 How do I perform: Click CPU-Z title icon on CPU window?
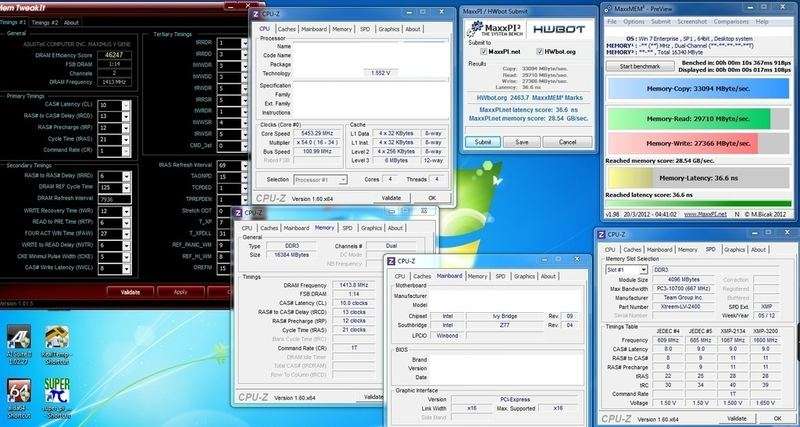coord(256,14)
